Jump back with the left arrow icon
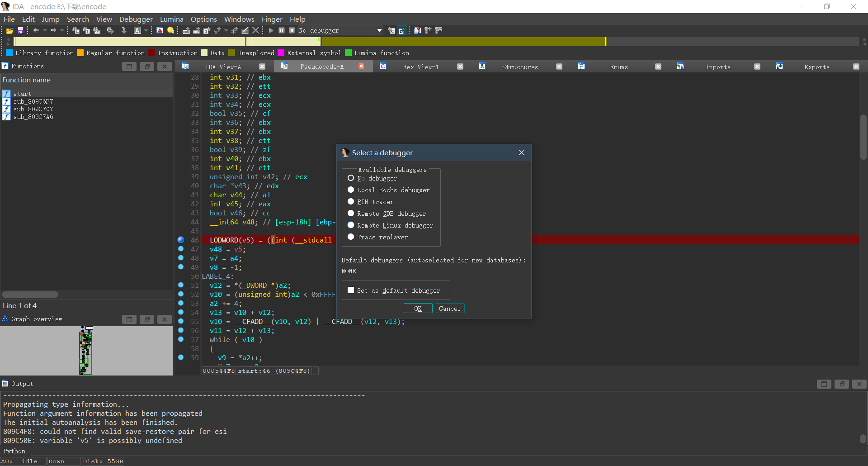Screen dimensions: 868x466 coord(36,30)
